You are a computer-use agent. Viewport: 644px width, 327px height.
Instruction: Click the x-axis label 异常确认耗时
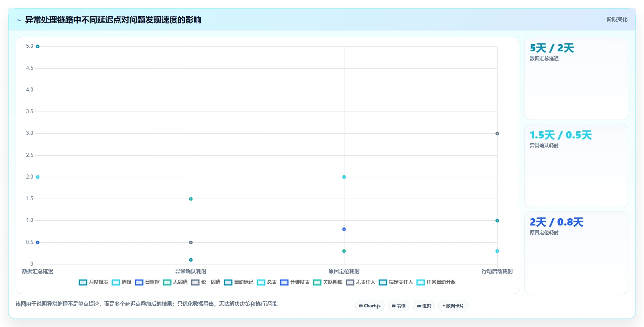click(191, 272)
